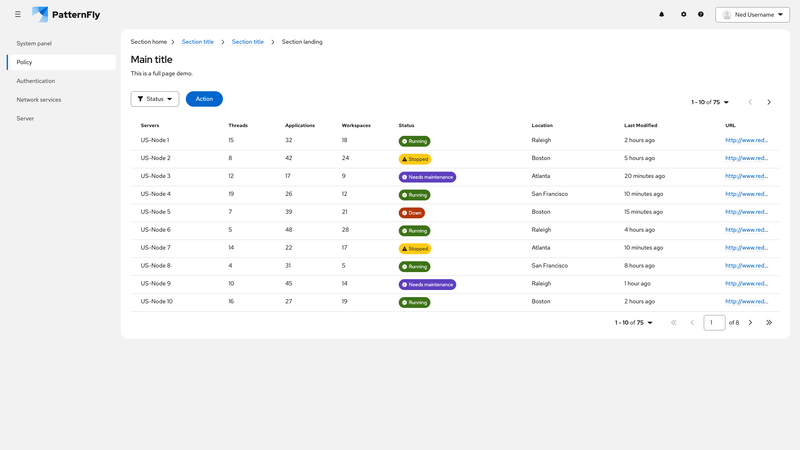Select Policy in sidebar

coord(61,62)
